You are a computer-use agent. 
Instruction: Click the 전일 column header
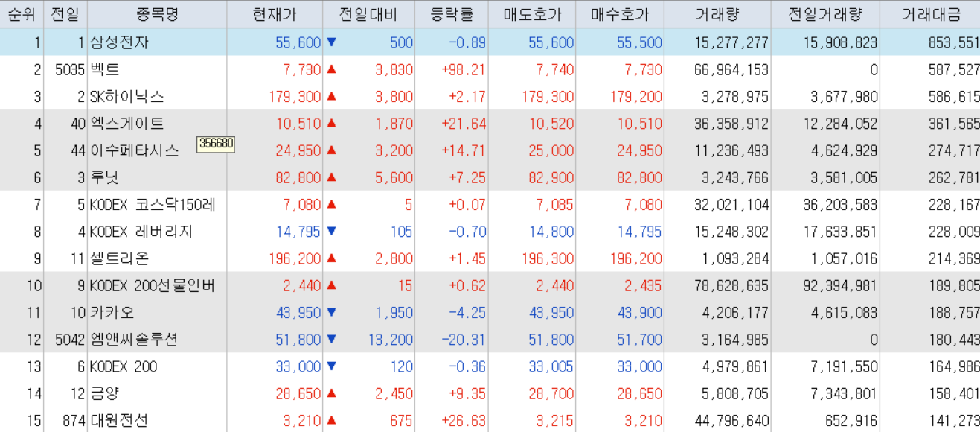65,14
